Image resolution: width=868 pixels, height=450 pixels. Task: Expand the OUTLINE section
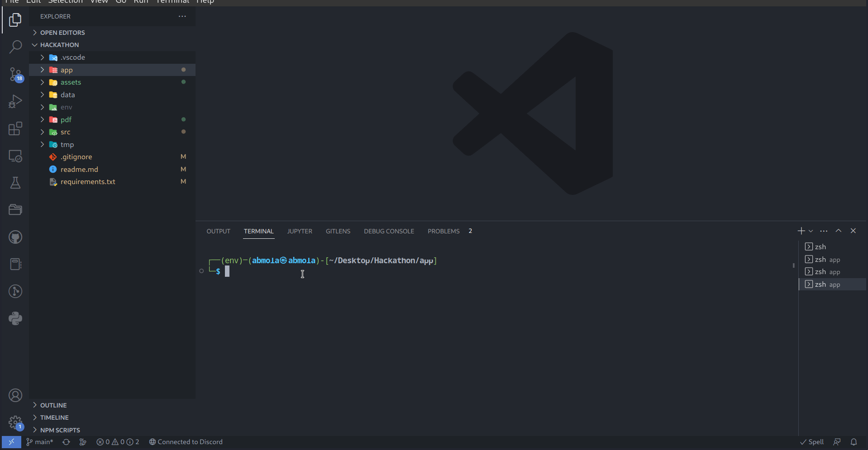(112, 405)
